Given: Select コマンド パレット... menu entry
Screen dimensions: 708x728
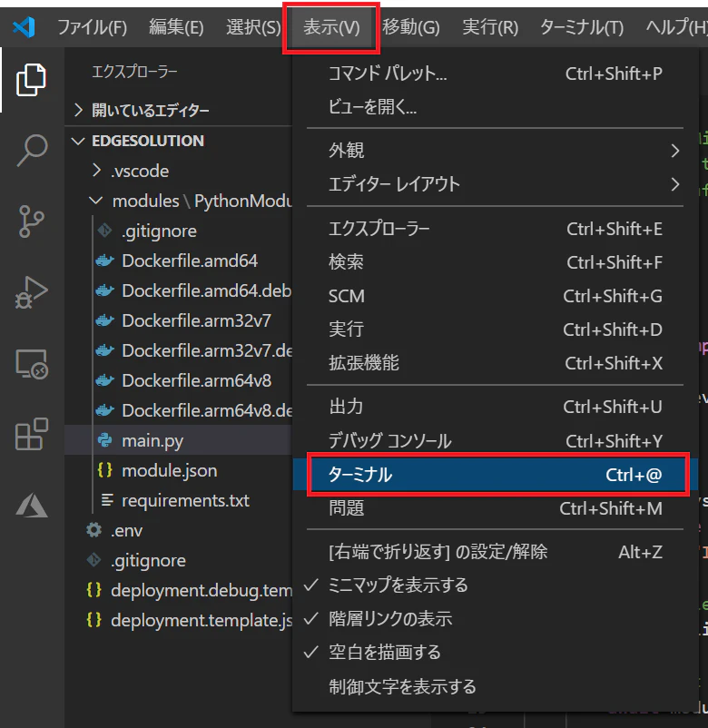Looking at the screenshot, I should coord(495,74).
